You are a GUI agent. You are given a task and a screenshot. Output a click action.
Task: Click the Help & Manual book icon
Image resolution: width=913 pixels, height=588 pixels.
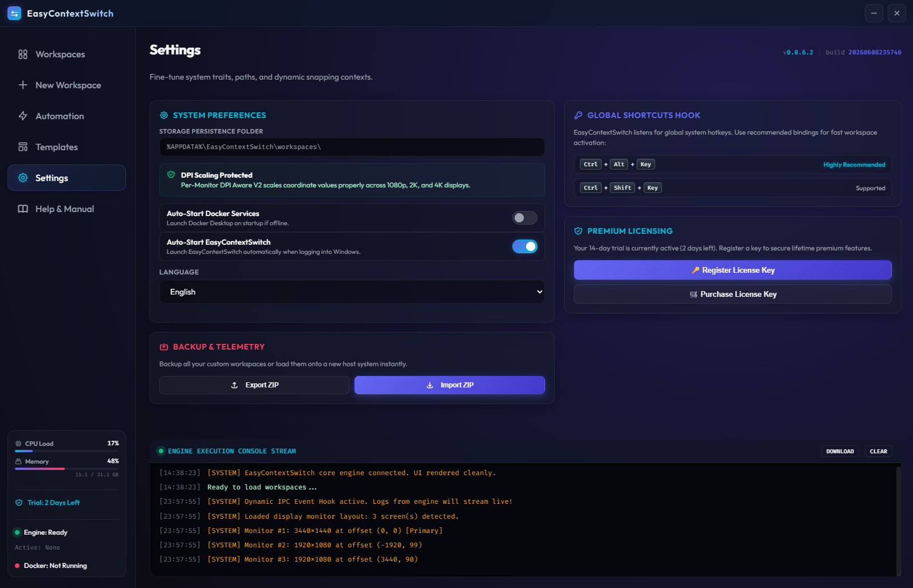coord(23,209)
